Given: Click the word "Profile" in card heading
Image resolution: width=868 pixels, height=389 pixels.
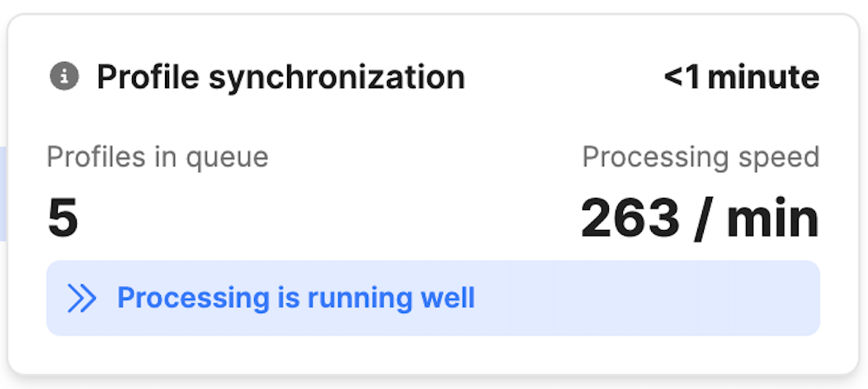Looking at the screenshot, I should tap(147, 77).
